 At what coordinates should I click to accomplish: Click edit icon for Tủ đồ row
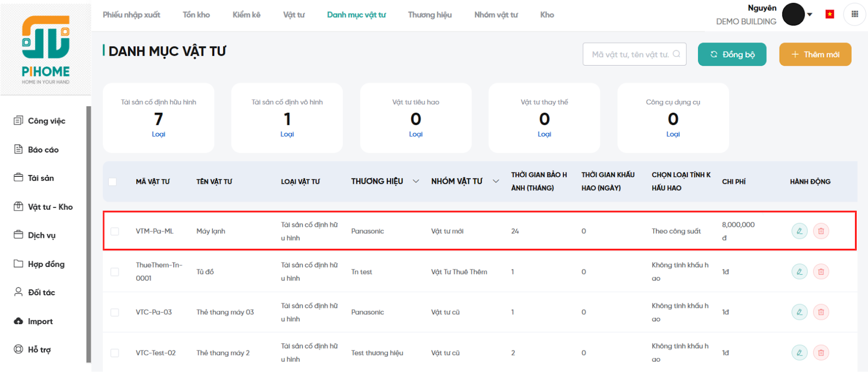point(799,272)
